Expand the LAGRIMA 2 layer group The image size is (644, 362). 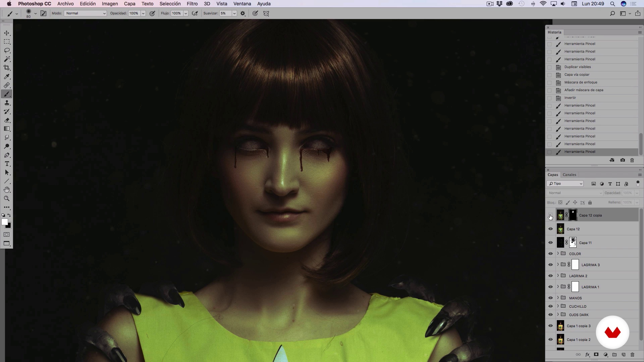(x=558, y=276)
